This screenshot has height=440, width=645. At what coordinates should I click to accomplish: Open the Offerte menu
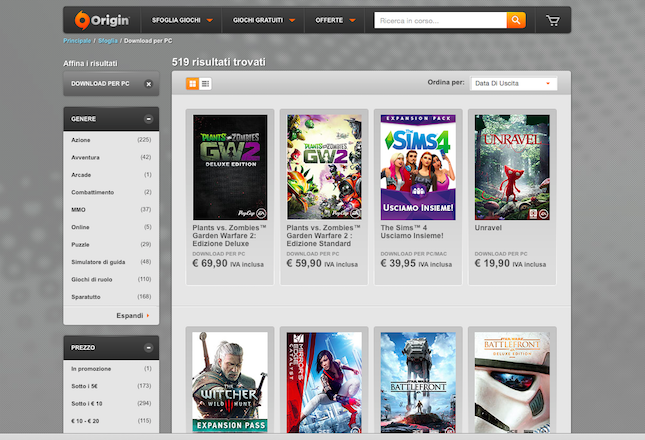[x=335, y=20]
